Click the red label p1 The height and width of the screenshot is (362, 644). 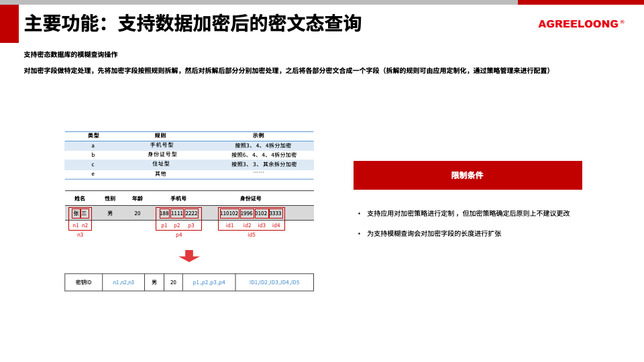164,226
